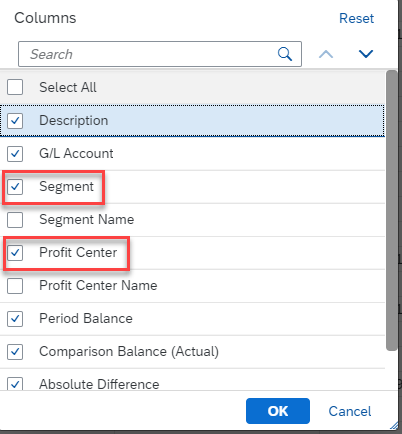Uncheck the G/L Account column
Image resolution: width=402 pixels, height=434 pixels.
[15, 154]
